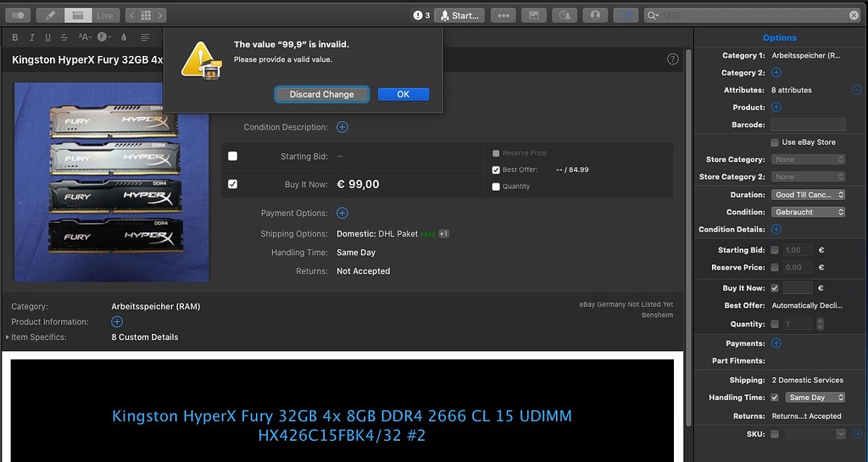Open the scheduler clock-rocket button

[x=565, y=15]
